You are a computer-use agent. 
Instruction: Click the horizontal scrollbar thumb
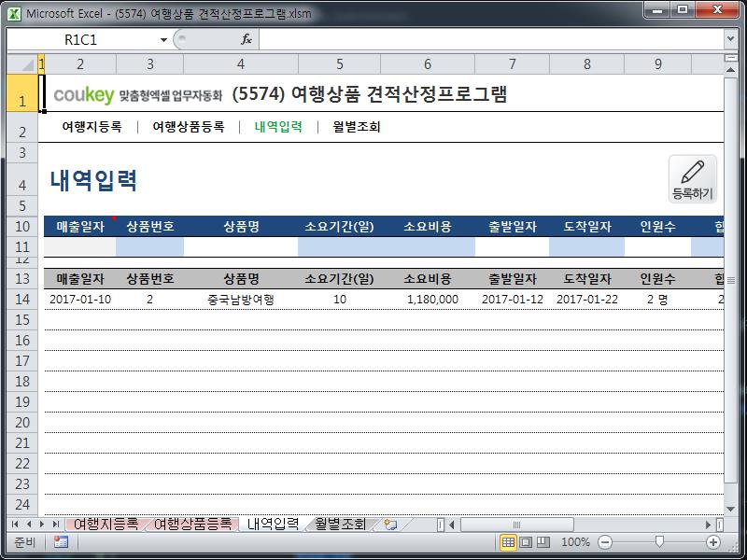517,525
